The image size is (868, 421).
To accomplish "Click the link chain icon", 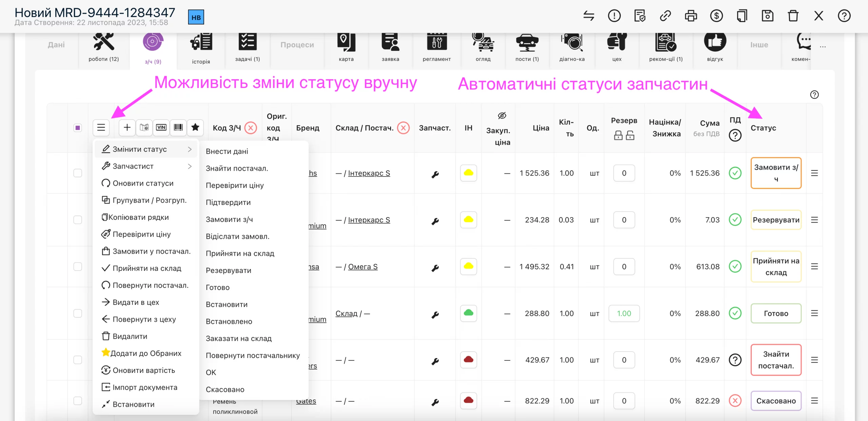I will tap(665, 16).
